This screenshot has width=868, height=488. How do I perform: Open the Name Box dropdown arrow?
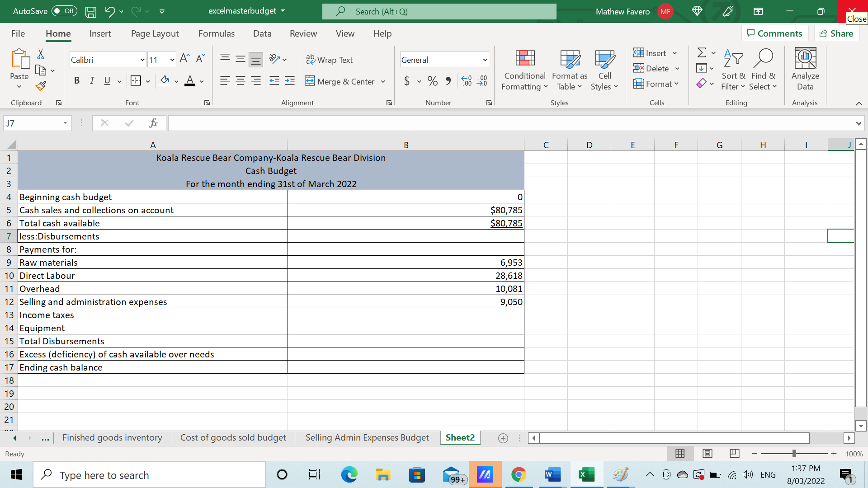point(65,123)
